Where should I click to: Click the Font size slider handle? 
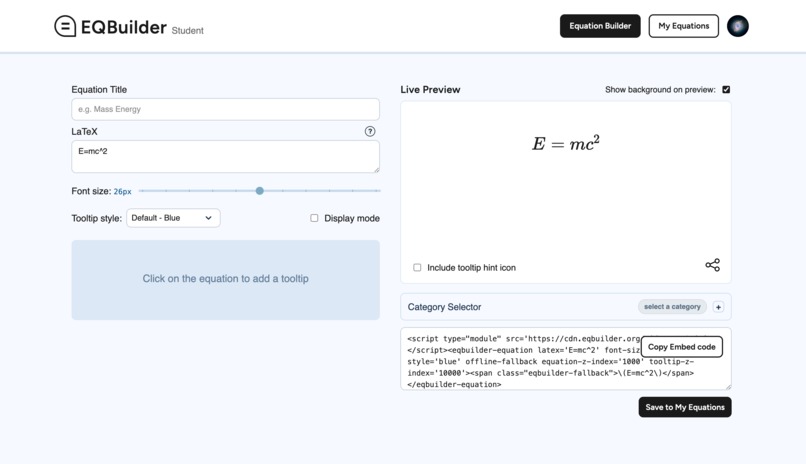point(260,191)
